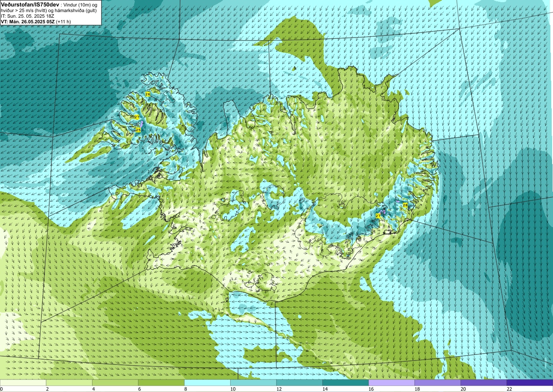Click the 16–18 m/s lavender legend swatch
This screenshot has height=392, width=553.
[392, 383]
